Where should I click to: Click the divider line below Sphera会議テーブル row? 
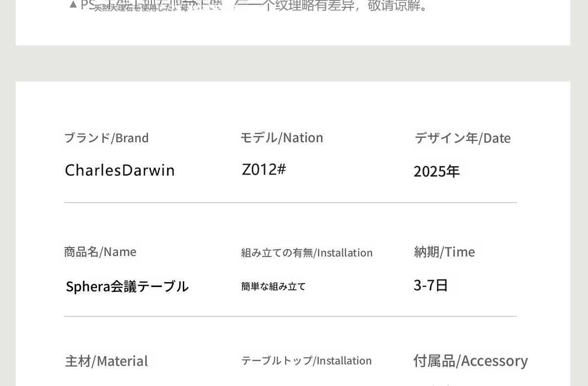290,316
